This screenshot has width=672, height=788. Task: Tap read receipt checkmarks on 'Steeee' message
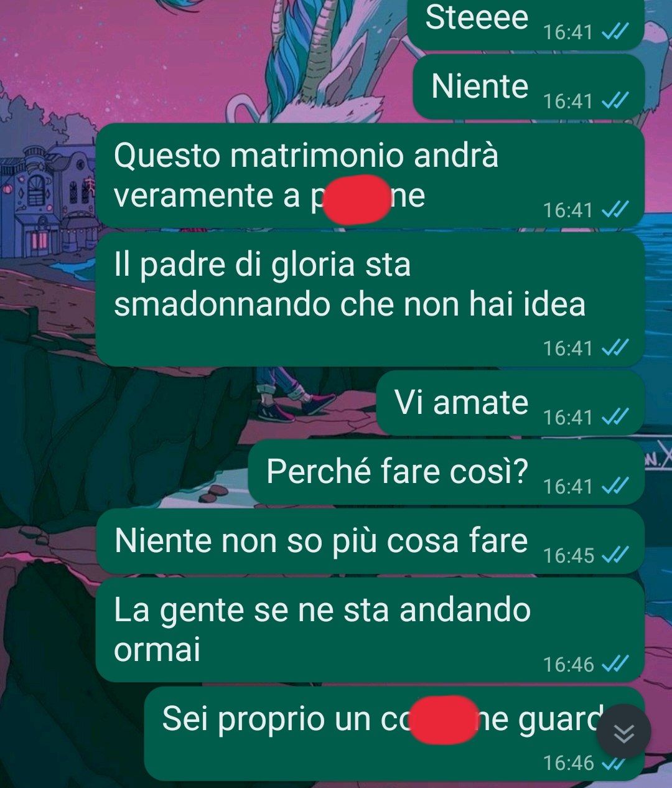pos(615,32)
